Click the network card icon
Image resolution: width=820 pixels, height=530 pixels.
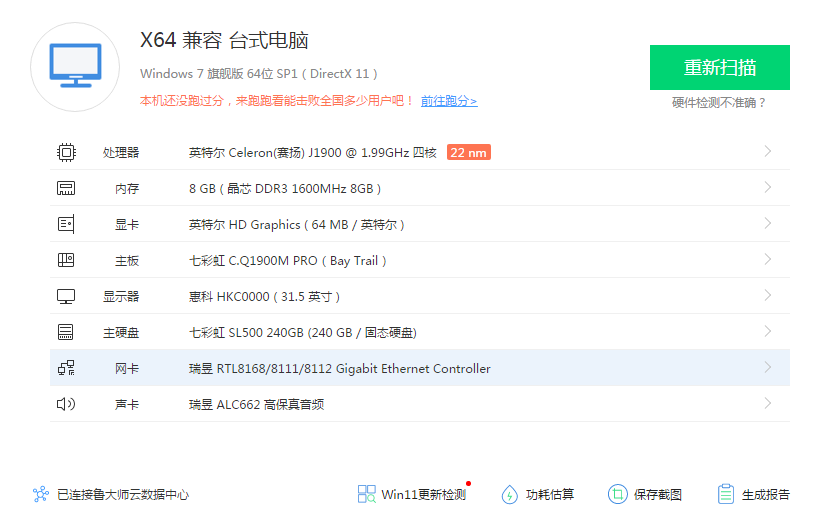click(x=66, y=368)
